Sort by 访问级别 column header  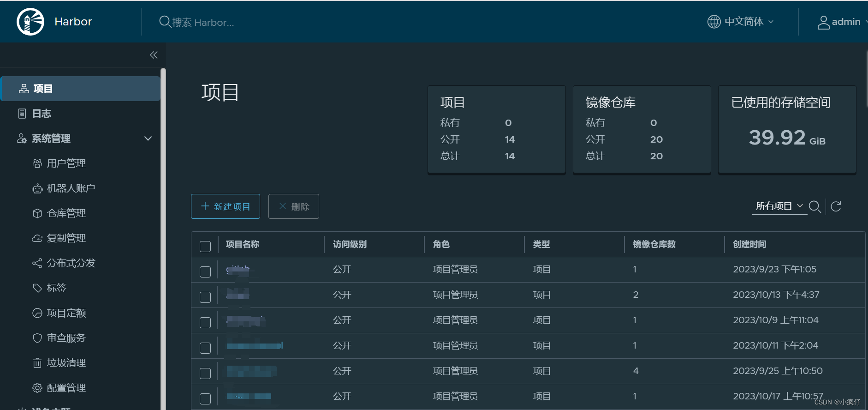click(x=350, y=244)
